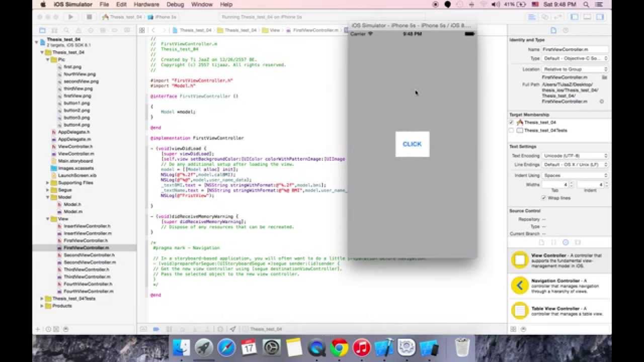Select Model.h in project navigator
Image resolution: width=644 pixels, height=362 pixels.
click(72, 205)
